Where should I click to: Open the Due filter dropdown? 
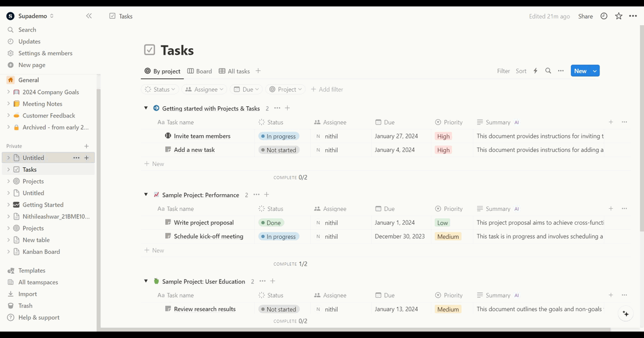(x=247, y=90)
